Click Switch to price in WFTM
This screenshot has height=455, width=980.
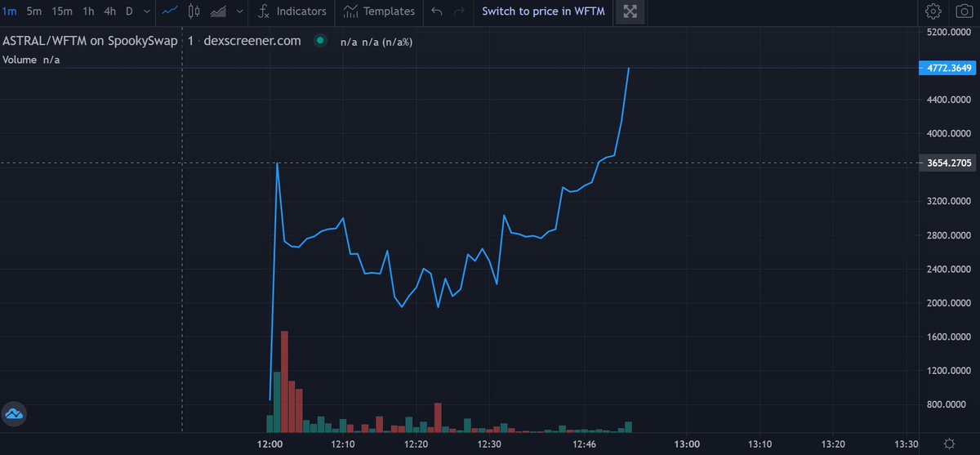543,11
